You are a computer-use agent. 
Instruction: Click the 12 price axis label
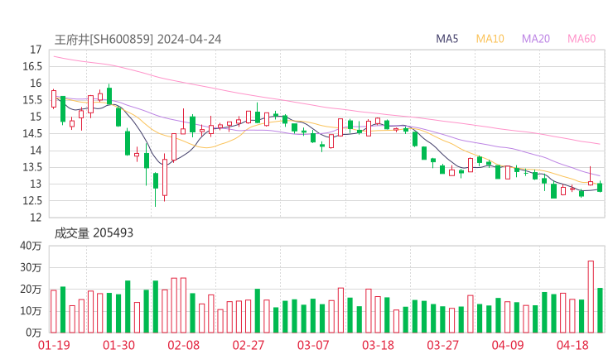(36, 217)
